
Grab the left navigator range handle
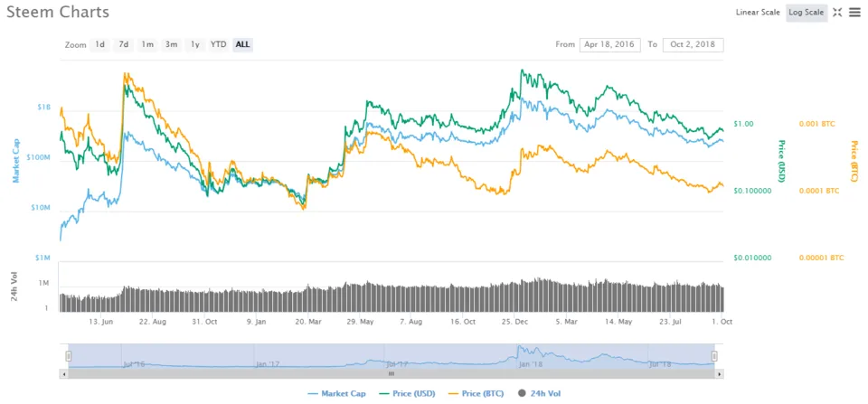pyautogui.click(x=69, y=356)
